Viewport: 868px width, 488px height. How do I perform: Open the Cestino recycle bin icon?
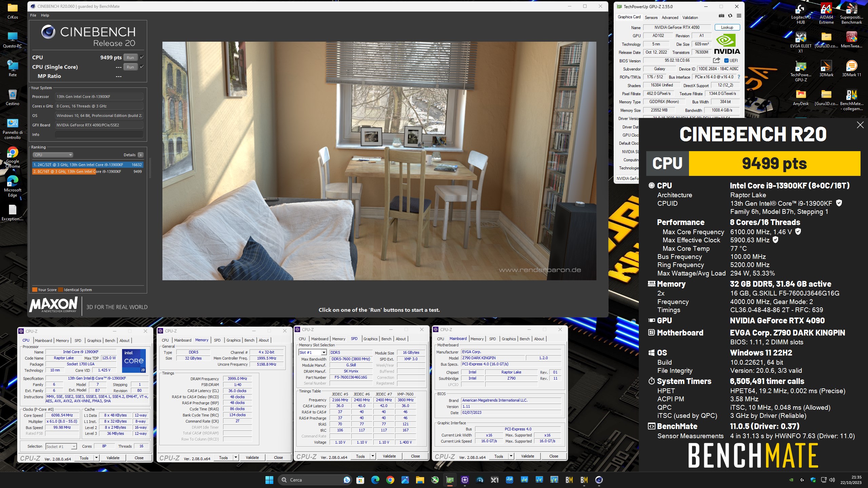[13, 98]
